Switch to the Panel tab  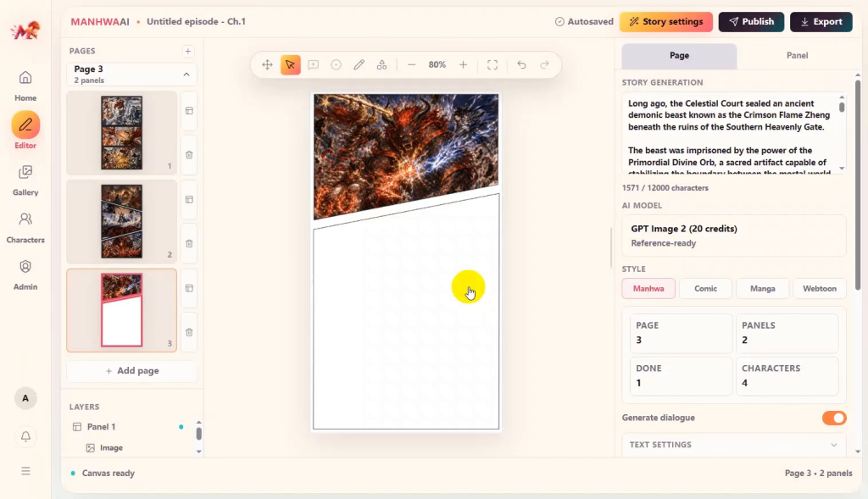click(797, 55)
